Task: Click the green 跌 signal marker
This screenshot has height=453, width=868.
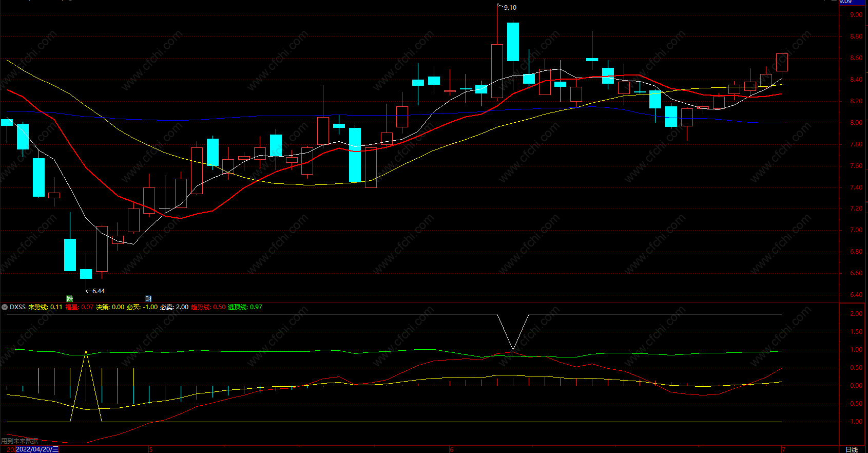Action: (70, 298)
